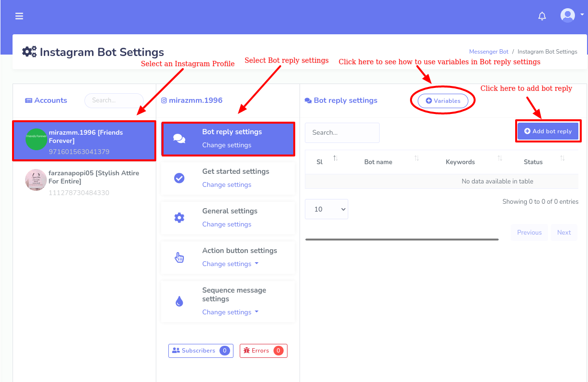Select the mirazmm.1996 Friends Forever account
This screenshot has height=382, width=588.
click(84, 141)
